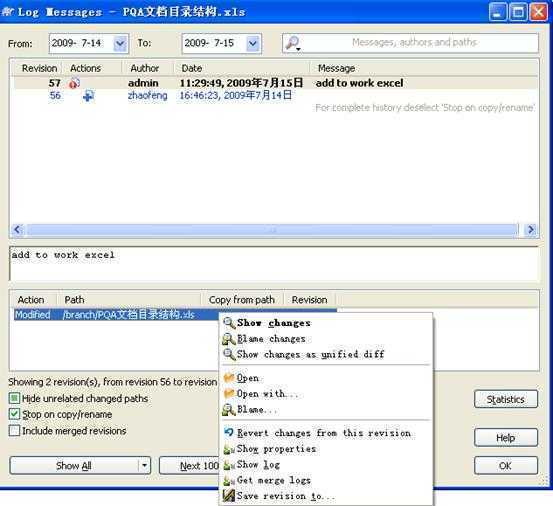Select Open in the context menu
This screenshot has height=506, width=553.
point(326,378)
